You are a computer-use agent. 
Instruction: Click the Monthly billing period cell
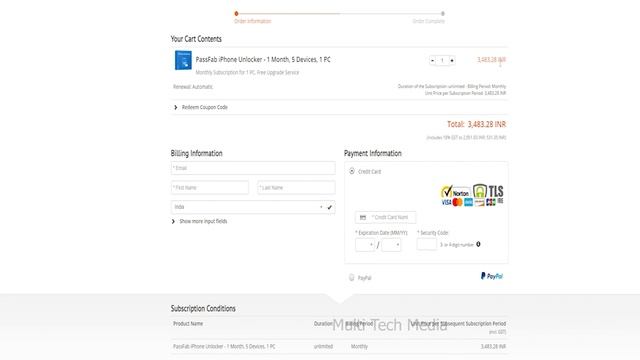click(359, 347)
